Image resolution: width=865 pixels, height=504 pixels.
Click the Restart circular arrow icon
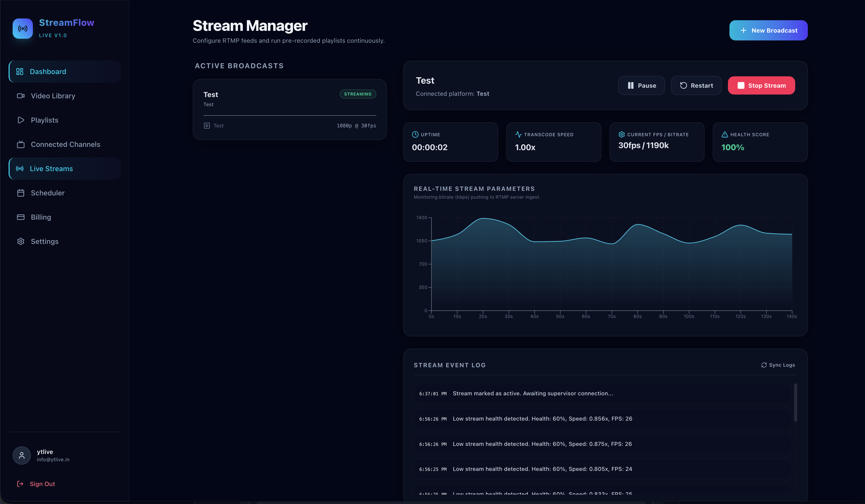tap(683, 85)
